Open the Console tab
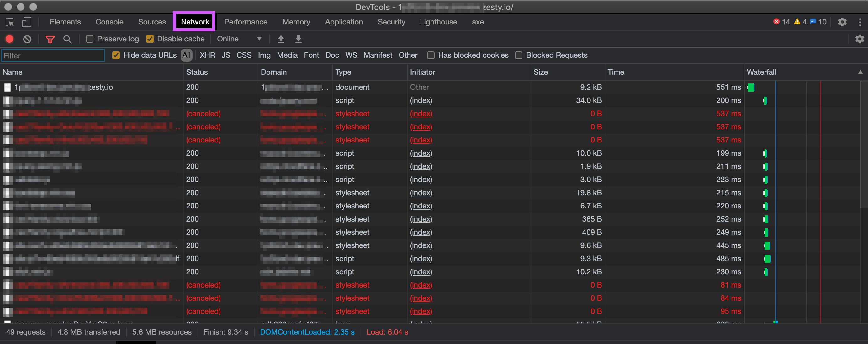The width and height of the screenshot is (868, 344). click(109, 22)
